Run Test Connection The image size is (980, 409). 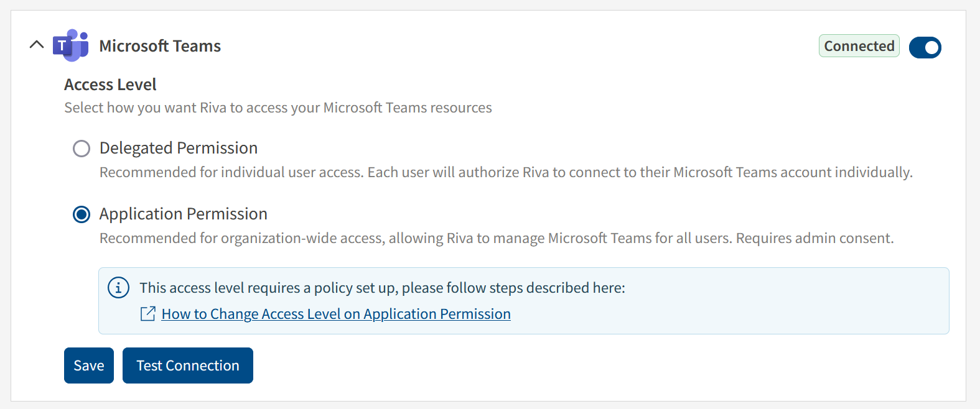(188, 365)
